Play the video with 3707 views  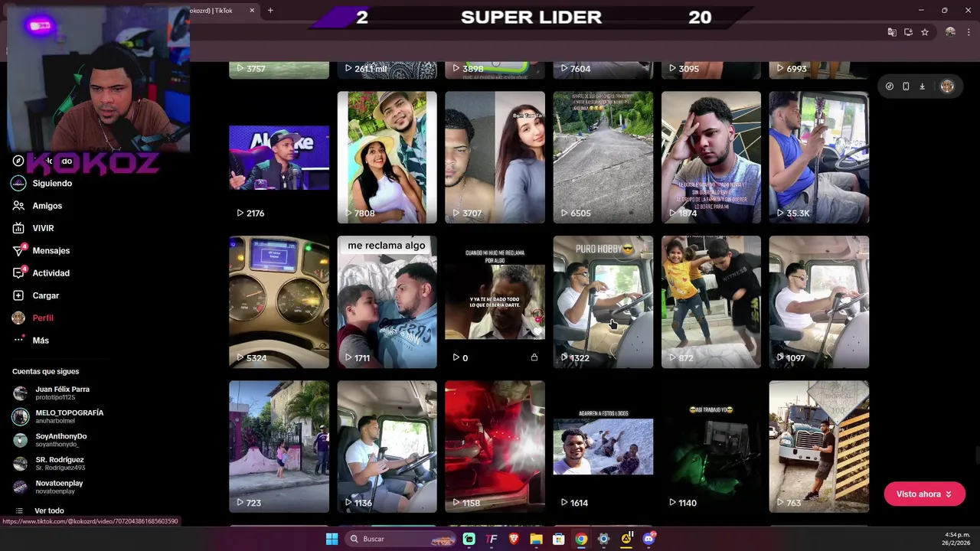(x=495, y=158)
